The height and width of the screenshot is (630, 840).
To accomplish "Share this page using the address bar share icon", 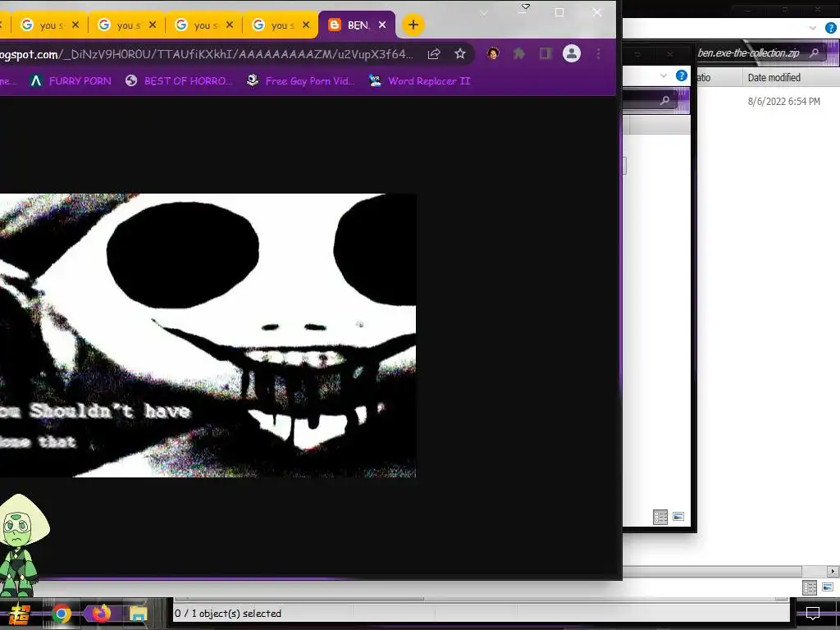I will pos(433,53).
